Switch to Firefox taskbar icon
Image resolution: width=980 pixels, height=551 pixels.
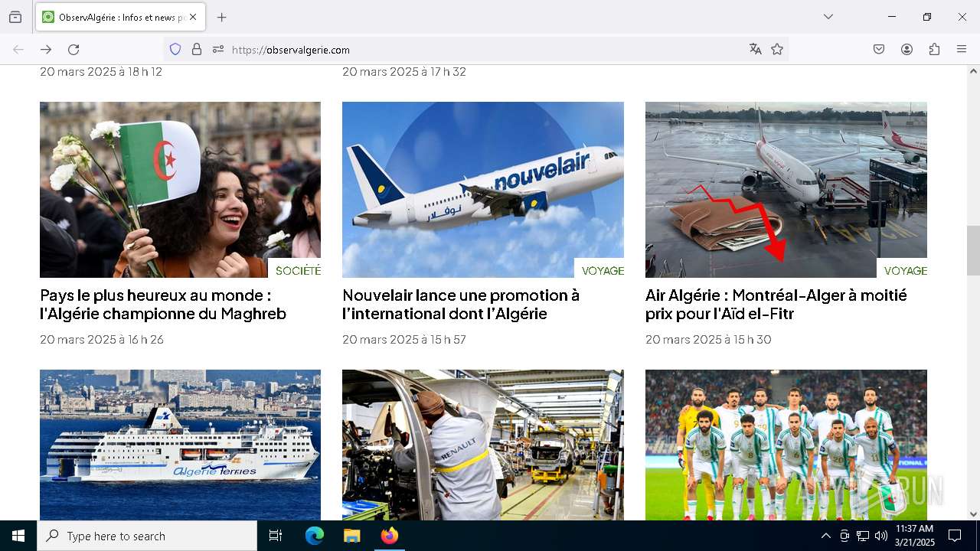[x=389, y=536]
